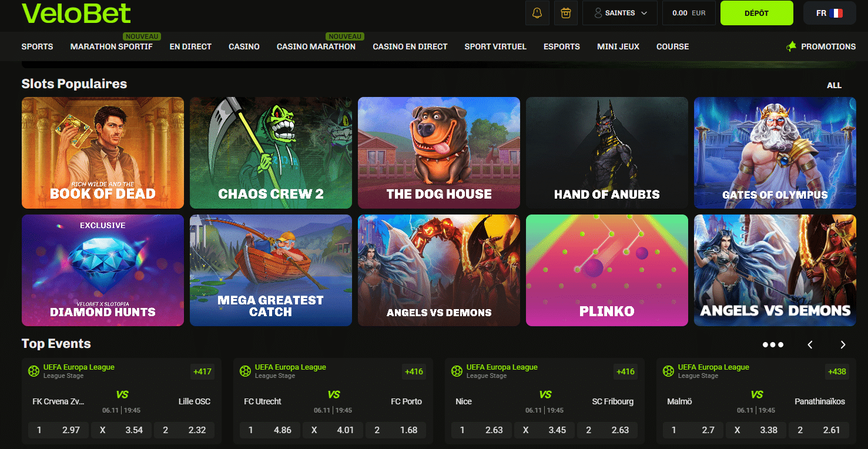The image size is (868, 449).
Task: Open the 0.00 EUR balance display
Action: (689, 13)
